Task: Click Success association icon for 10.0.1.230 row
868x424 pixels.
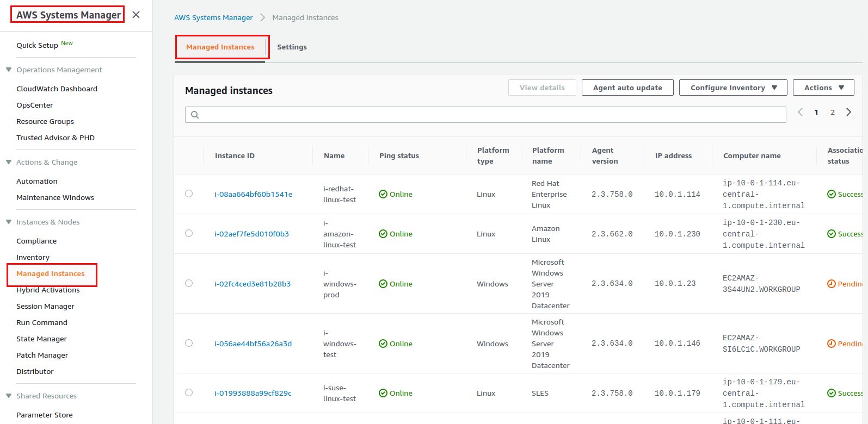Action: coord(832,234)
